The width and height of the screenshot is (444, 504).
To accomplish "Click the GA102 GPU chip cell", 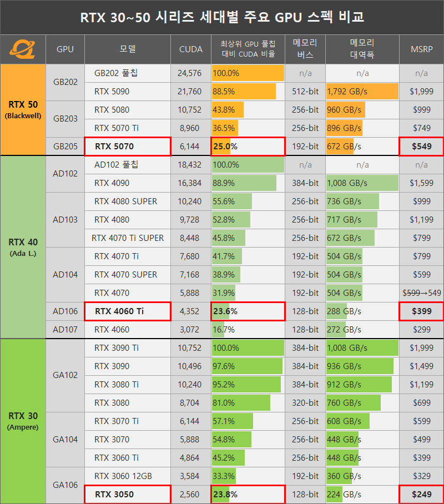I will (65, 375).
